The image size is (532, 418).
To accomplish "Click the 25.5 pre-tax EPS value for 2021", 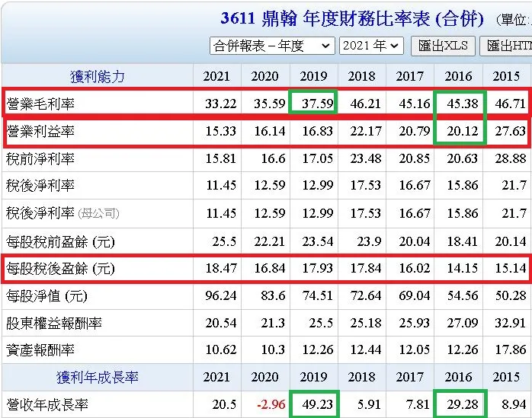I will point(225,241).
